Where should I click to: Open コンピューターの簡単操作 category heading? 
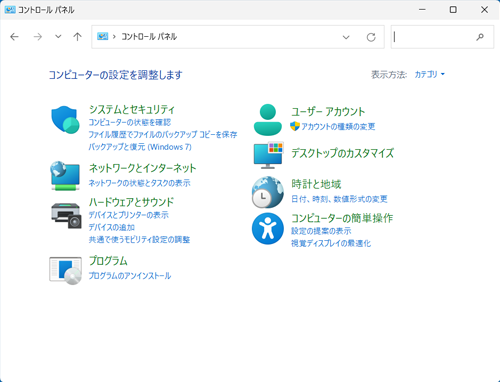342,218
